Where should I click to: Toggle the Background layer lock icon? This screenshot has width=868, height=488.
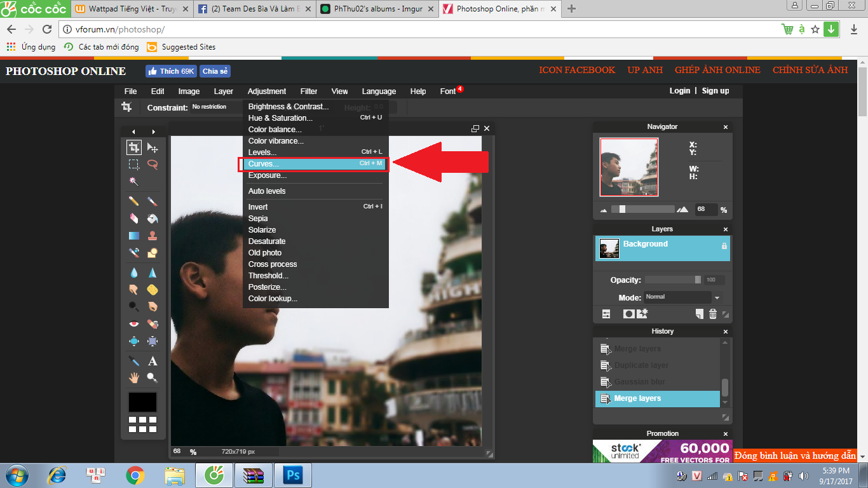[724, 245]
